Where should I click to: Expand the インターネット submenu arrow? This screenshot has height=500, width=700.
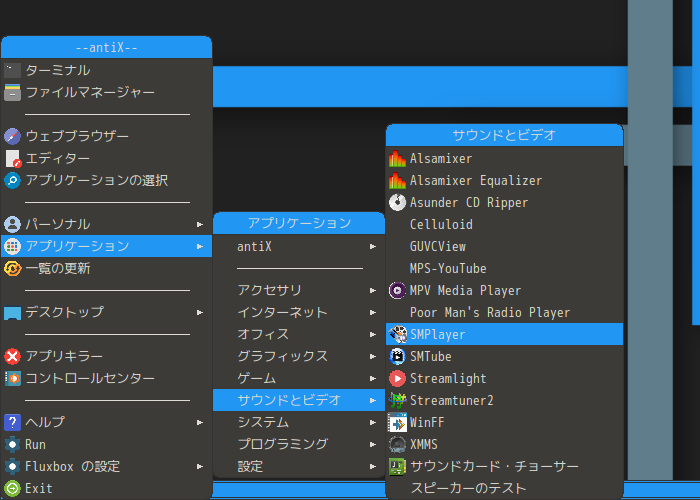[x=373, y=312]
